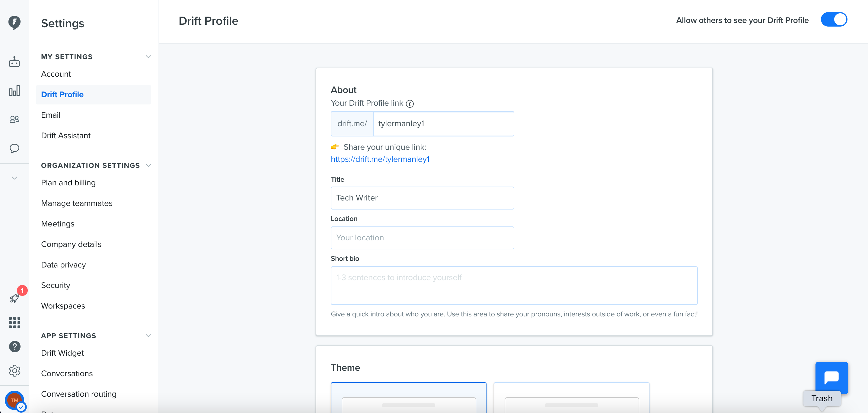868x413 pixels.
Task: Open Company details
Action: coord(71,245)
